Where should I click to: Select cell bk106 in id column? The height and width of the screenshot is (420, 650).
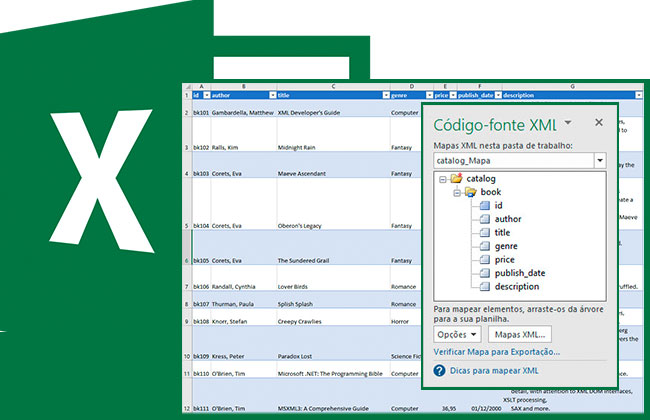201,278
